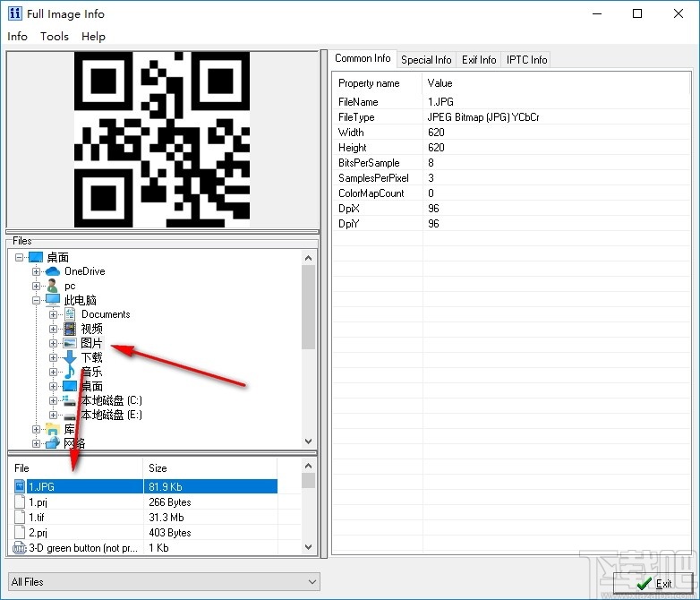
Task: Maximize the Full Image Info window
Action: (637, 13)
